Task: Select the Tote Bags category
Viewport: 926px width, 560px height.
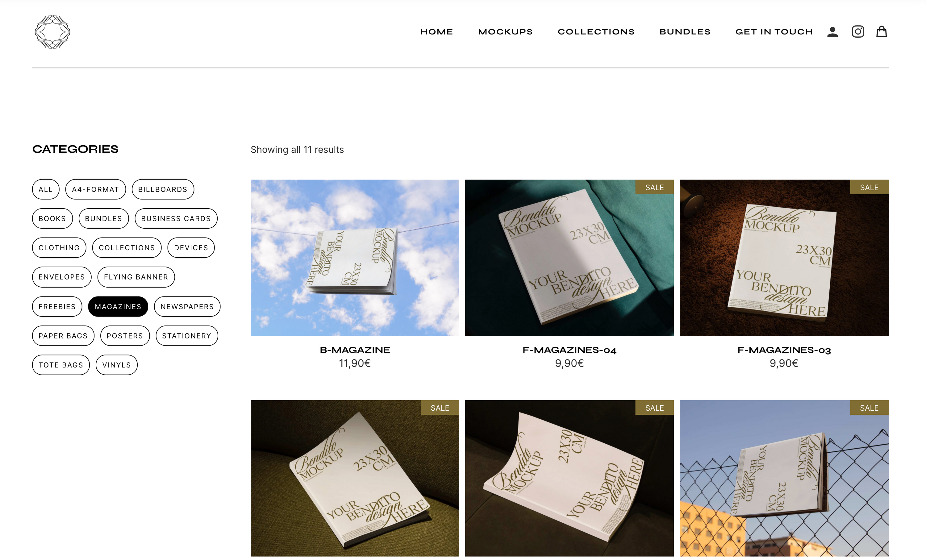Action: (x=61, y=365)
